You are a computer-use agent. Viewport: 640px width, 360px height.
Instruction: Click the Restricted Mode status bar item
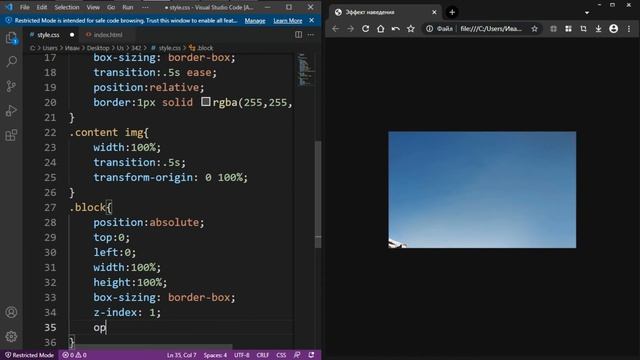click(29, 355)
